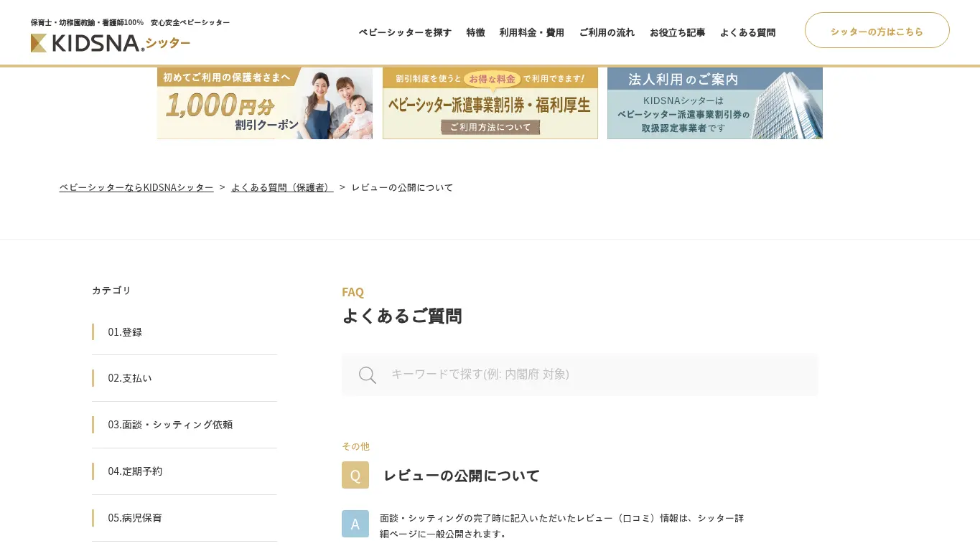Click the Q question badge icon

(x=355, y=475)
